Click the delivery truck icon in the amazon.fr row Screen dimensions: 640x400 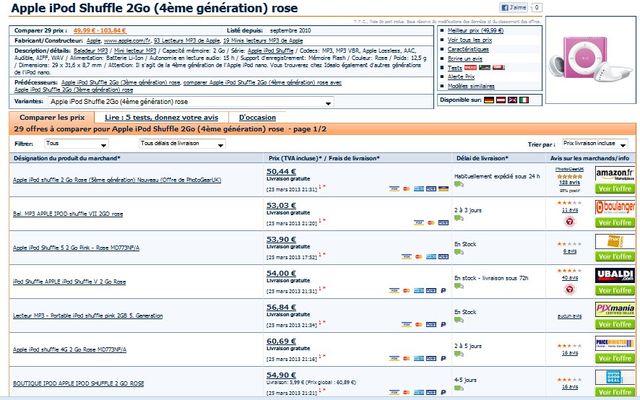click(459, 184)
